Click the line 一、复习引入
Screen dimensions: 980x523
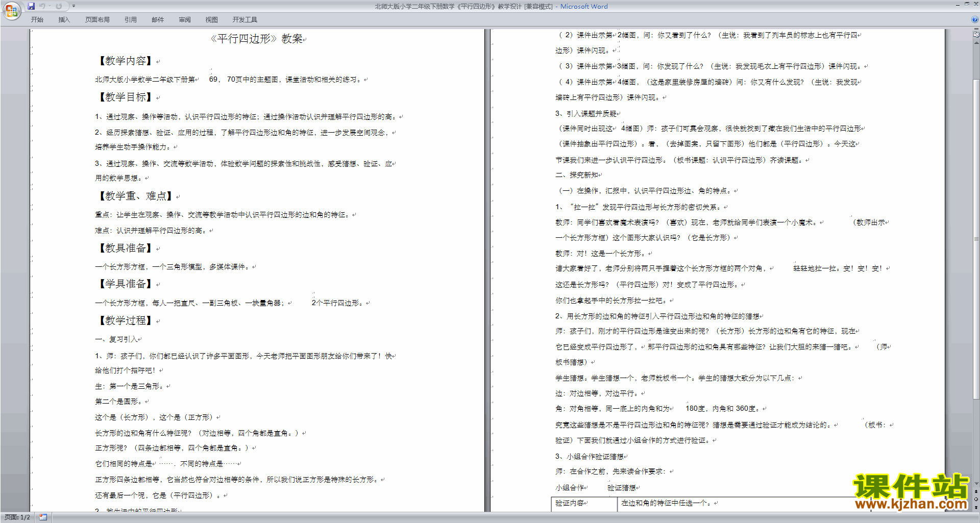click(116, 339)
